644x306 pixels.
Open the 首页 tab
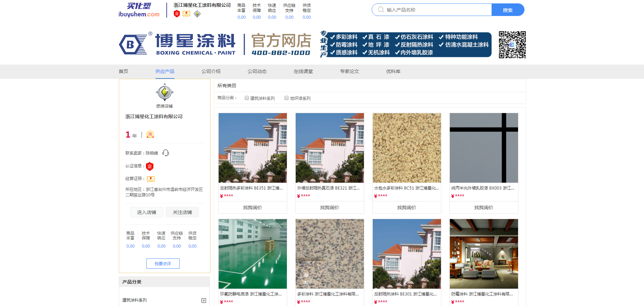click(124, 71)
